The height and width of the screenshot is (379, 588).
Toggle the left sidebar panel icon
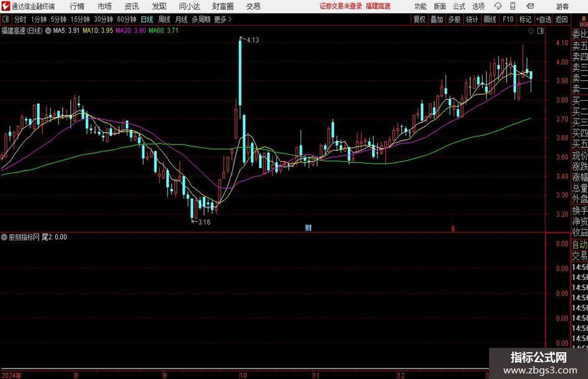click(5, 19)
